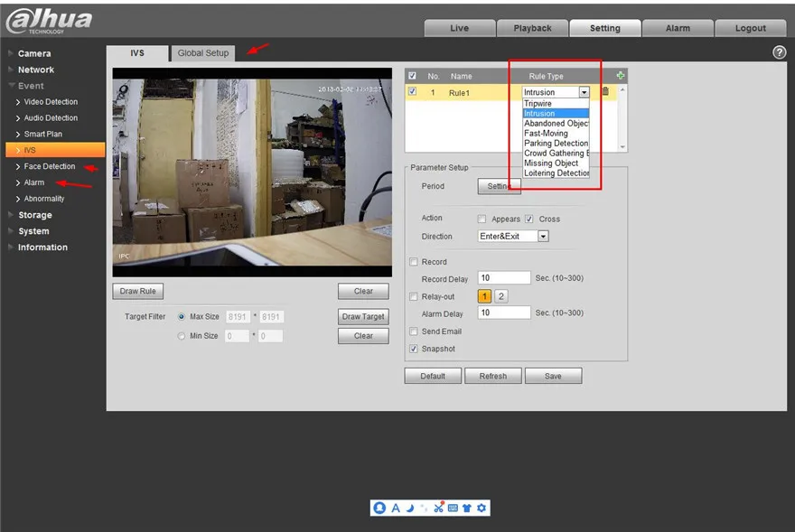Enable the Appears action checkbox

(x=482, y=219)
